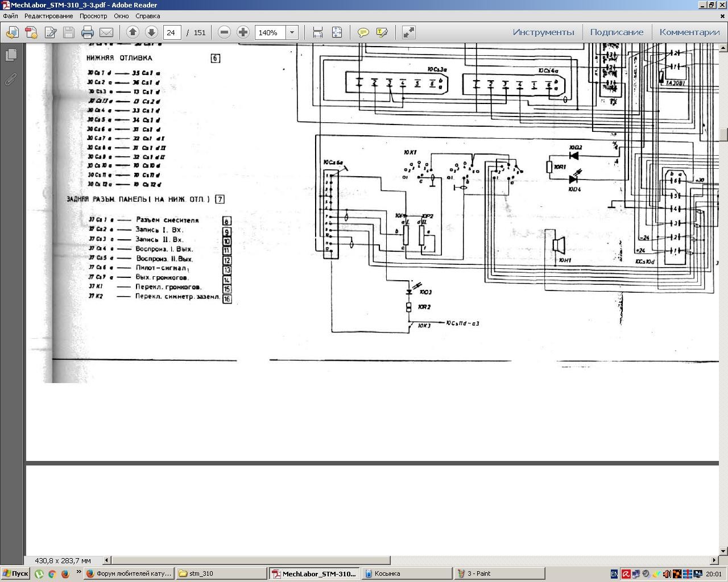
Task: Open the Комментарии pane
Action: (689, 32)
